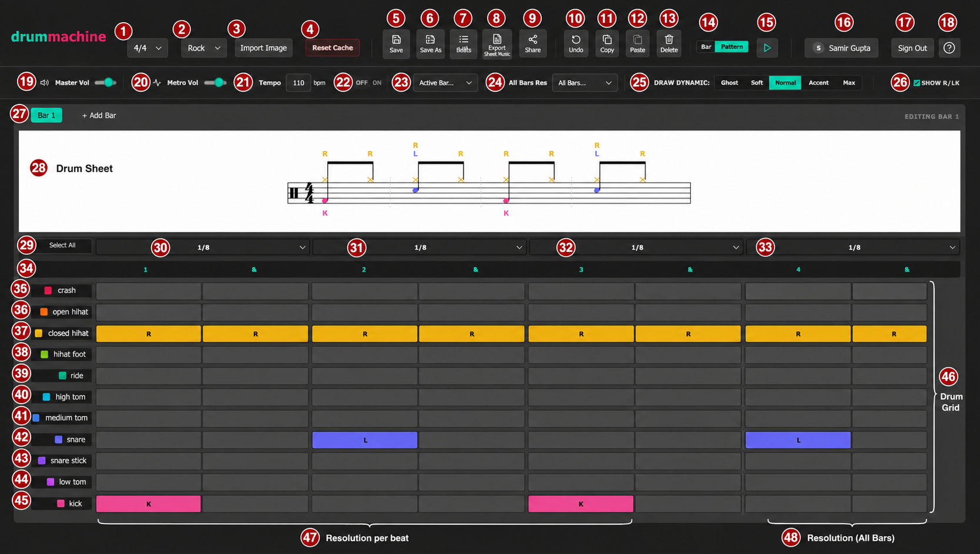This screenshot has height=554, width=980.
Task: Click the Select All button
Action: (62, 245)
